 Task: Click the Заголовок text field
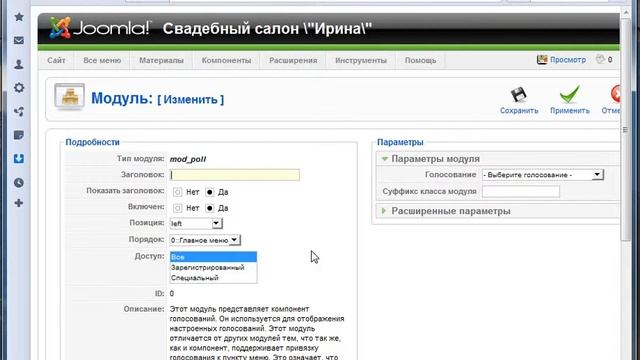coord(235,175)
